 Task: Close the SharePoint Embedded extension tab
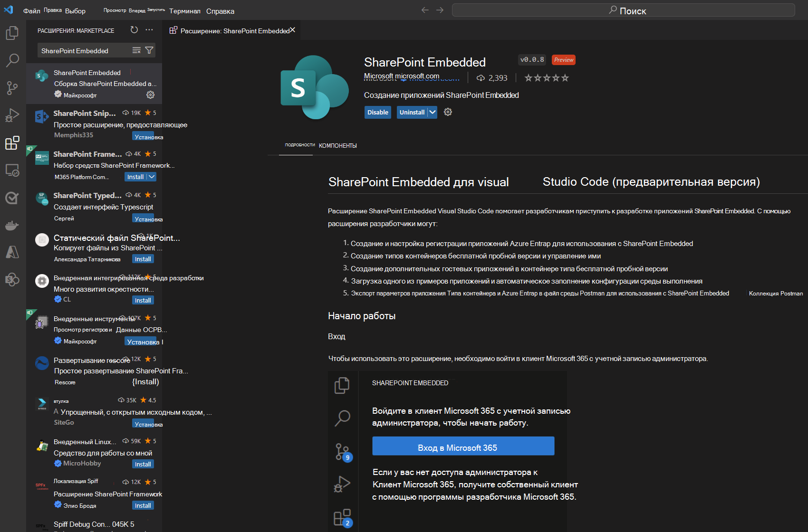coord(293,30)
